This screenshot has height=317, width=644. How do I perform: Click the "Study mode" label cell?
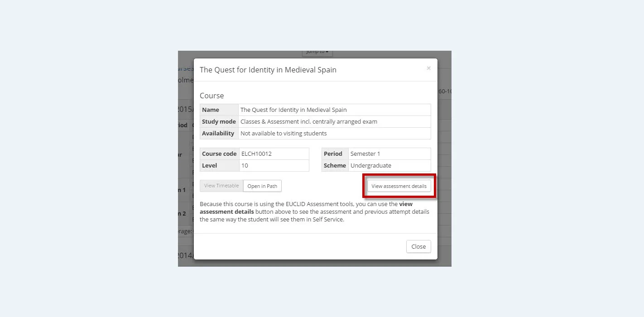point(219,122)
